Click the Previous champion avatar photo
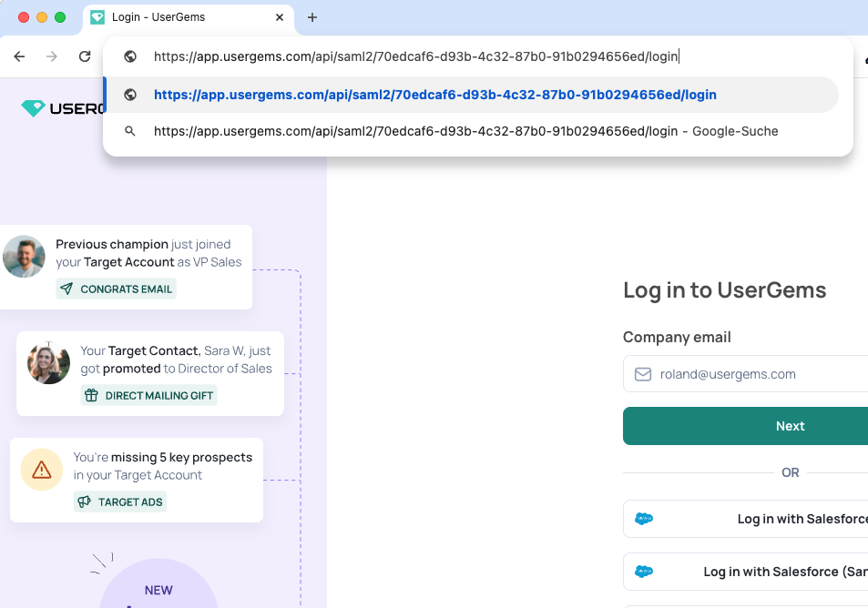 (x=24, y=256)
